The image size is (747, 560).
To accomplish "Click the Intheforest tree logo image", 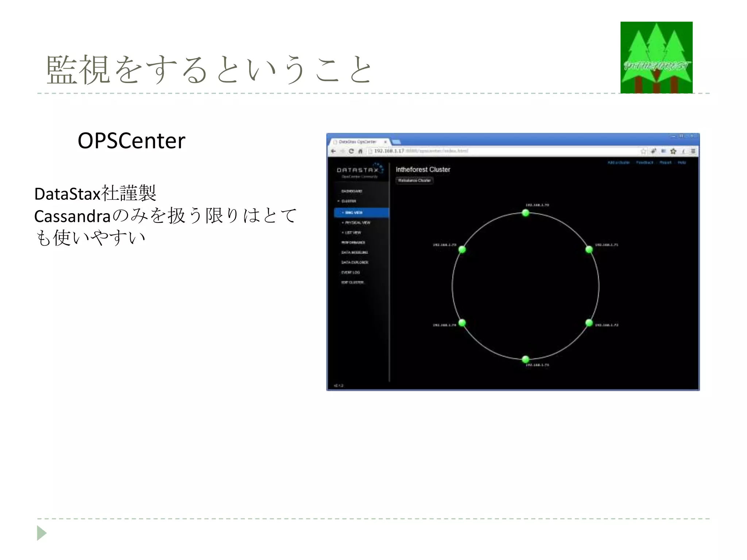I will pos(657,57).
